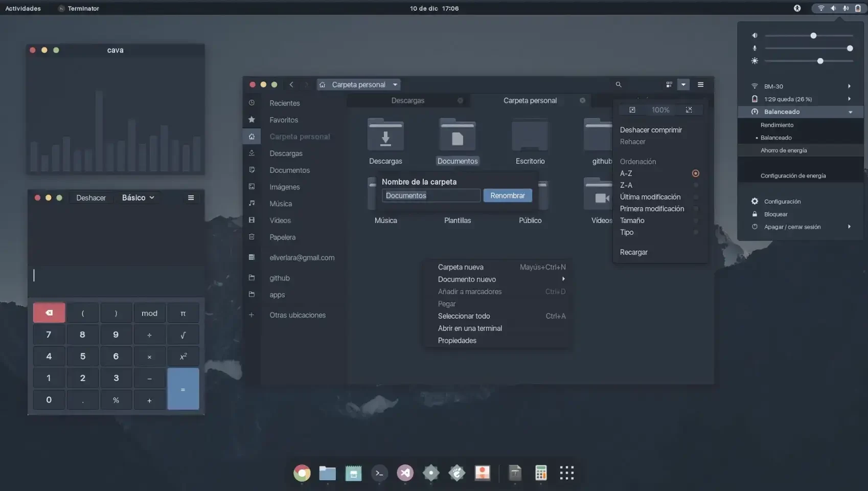Open the Carpeta personal path dropdown
This screenshot has width=868, height=491.
[395, 84]
